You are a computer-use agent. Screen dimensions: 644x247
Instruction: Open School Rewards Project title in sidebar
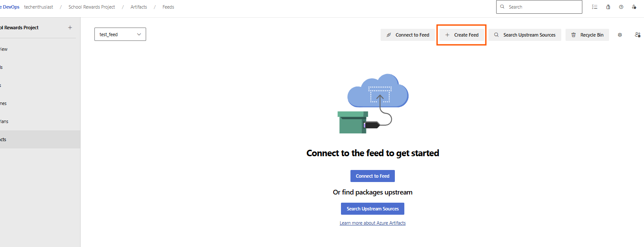point(19,28)
